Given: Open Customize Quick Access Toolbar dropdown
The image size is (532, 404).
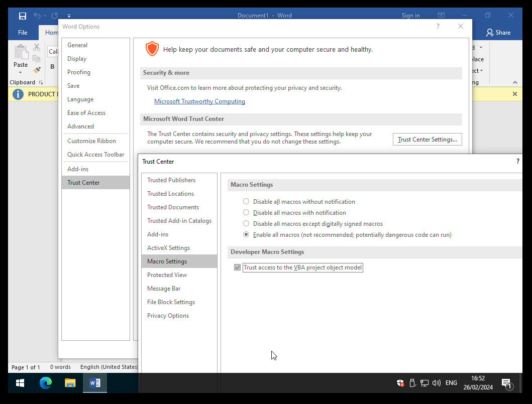Looking at the screenshot, I should pos(69,16).
